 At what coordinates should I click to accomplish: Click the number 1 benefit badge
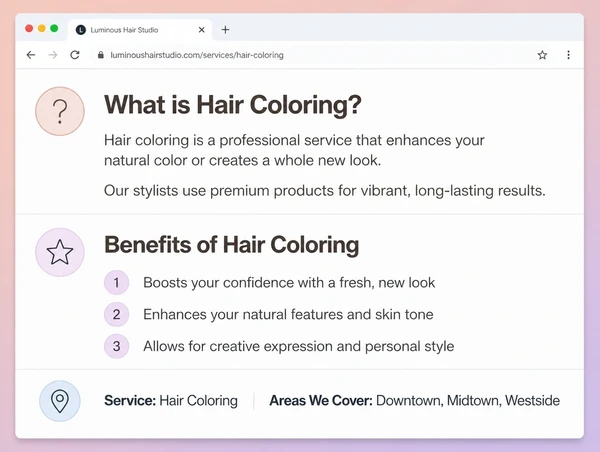(116, 282)
